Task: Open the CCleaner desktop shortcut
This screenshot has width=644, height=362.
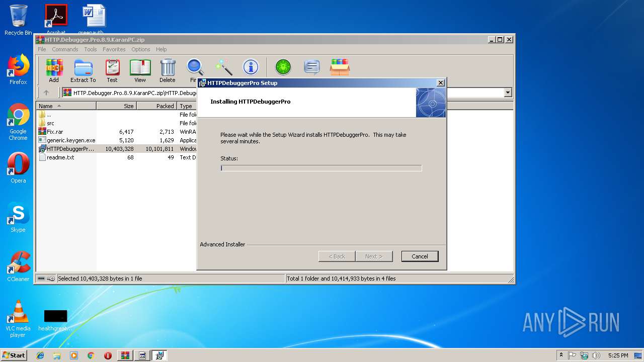Action: pyautogui.click(x=18, y=266)
